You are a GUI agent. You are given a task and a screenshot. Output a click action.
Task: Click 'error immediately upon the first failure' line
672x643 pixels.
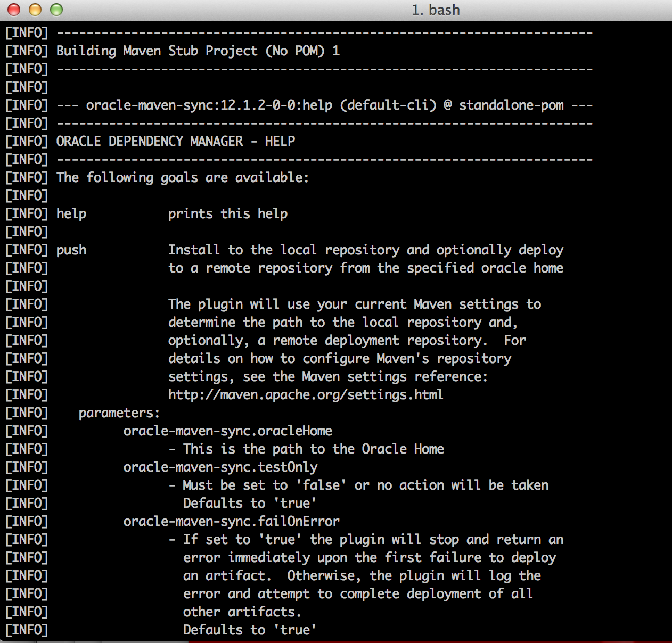(370, 558)
